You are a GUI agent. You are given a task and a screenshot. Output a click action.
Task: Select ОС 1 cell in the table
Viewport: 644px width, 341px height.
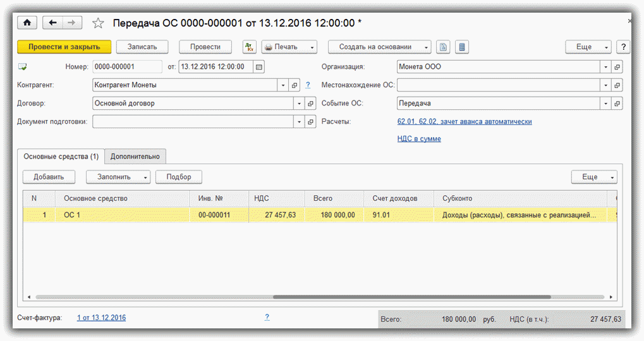point(123,215)
